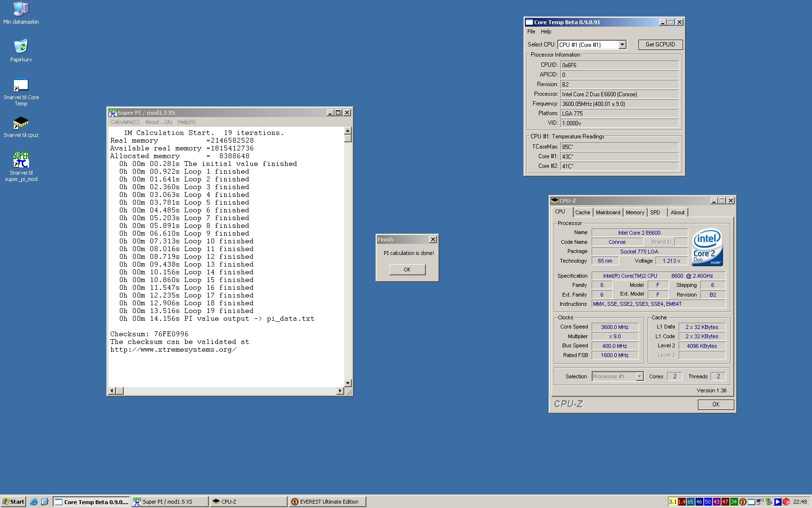Open the Select CPU dropdown in Core Temp
Image resolution: width=812 pixels, height=508 pixels.
pos(623,45)
